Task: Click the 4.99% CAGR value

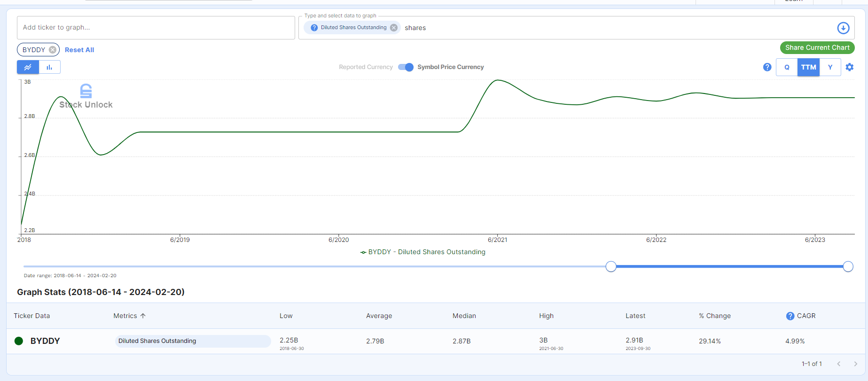Action: (x=795, y=341)
